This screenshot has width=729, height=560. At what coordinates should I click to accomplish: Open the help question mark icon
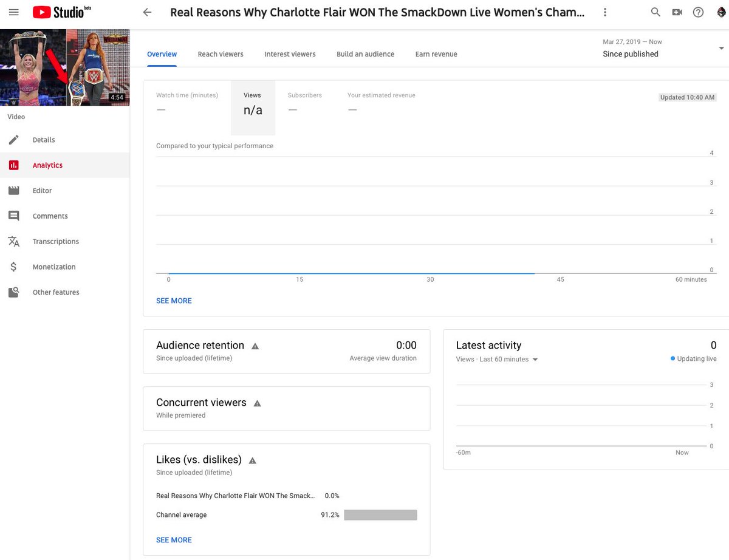[698, 12]
